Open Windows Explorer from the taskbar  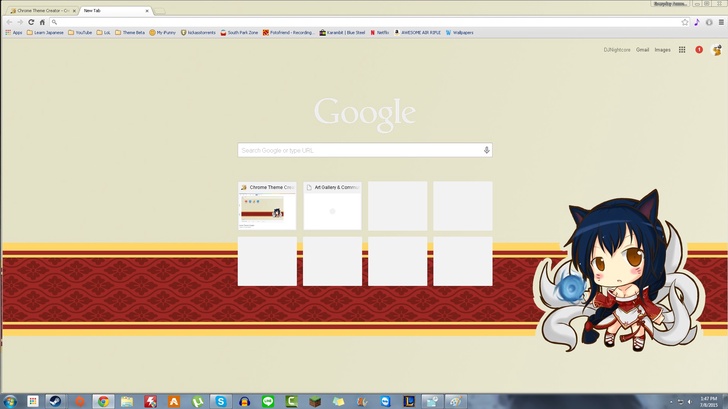pyautogui.click(x=127, y=401)
